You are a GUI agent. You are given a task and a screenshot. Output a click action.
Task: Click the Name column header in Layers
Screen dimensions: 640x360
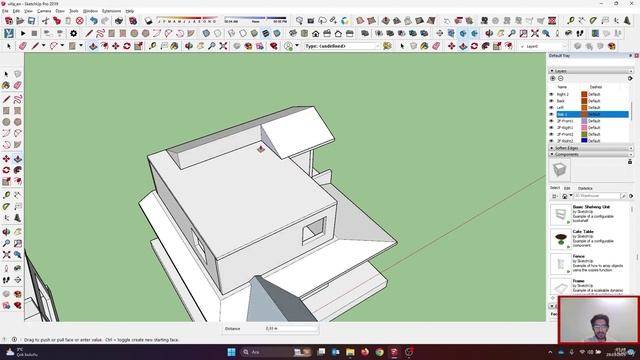[562, 87]
